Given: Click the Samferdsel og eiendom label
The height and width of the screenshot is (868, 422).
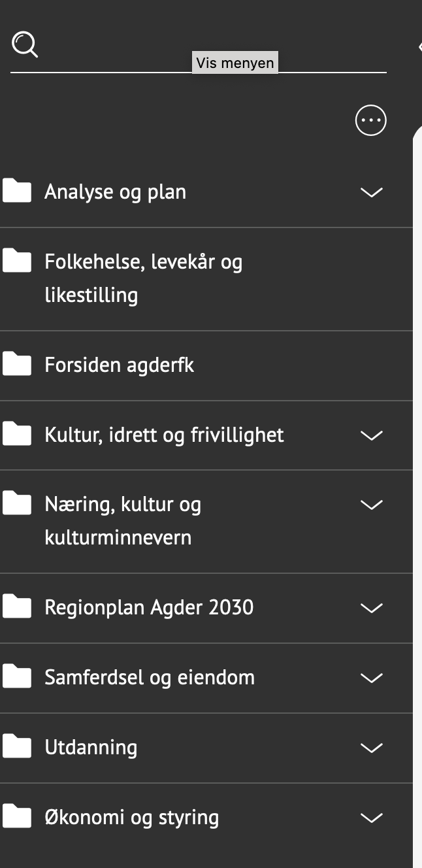Looking at the screenshot, I should pyautogui.click(x=149, y=676).
